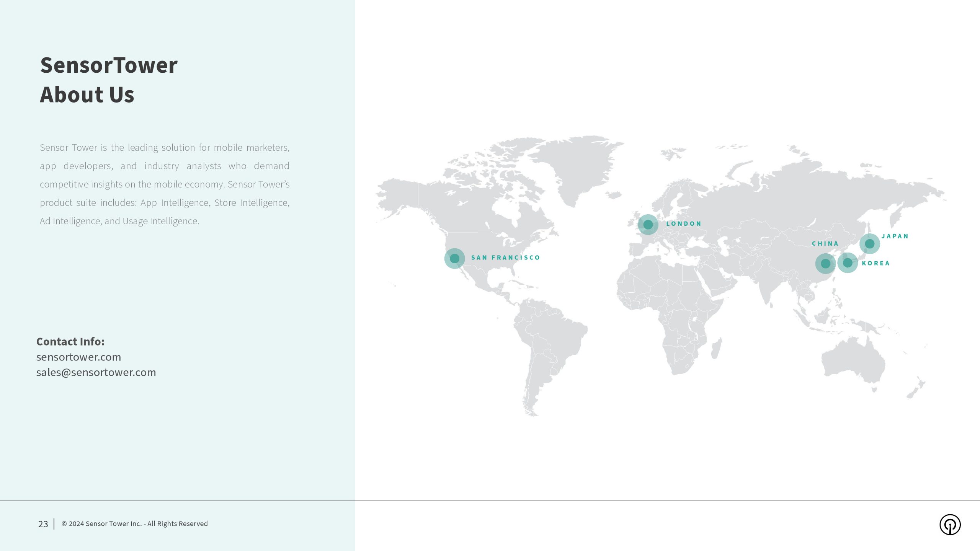Click the sales@sensortower.com email address
This screenshot has width=980, height=551.
point(96,372)
